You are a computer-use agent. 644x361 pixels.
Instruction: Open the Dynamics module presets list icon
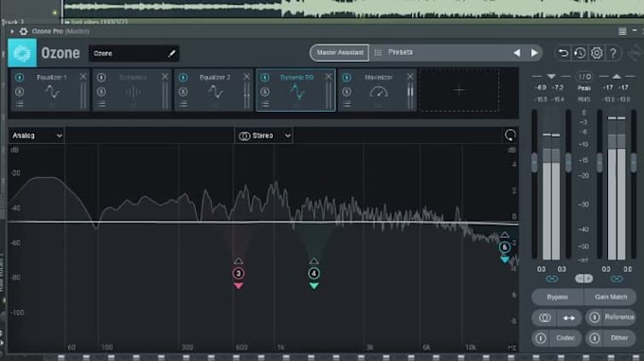click(101, 104)
